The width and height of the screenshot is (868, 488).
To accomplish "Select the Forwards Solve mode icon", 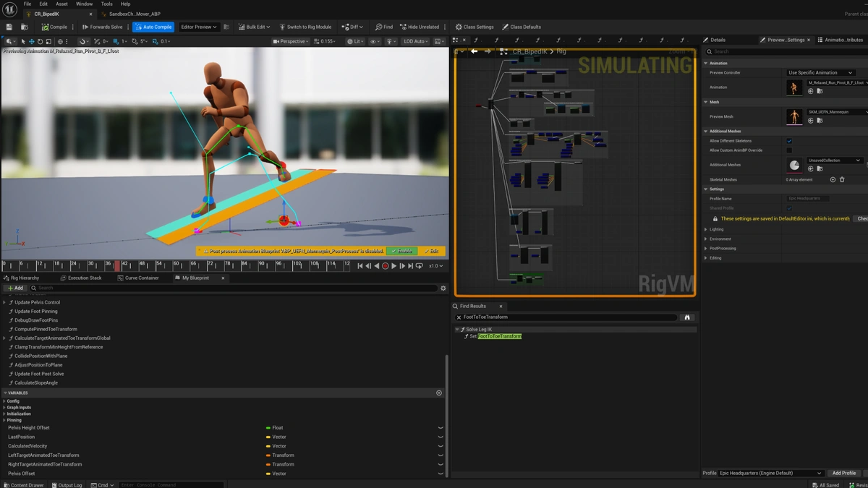I will [85, 27].
